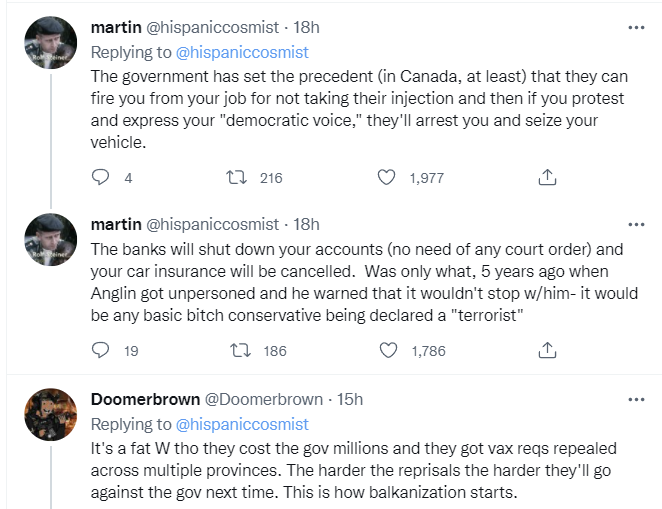This screenshot has height=509, width=662.
Task: Click the martin display name on second tweet
Action: tap(116, 222)
